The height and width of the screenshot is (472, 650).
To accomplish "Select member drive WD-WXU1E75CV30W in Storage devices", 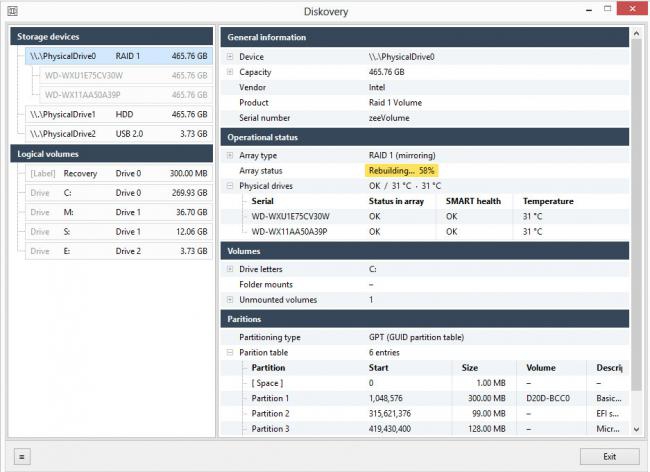I will click(126, 75).
